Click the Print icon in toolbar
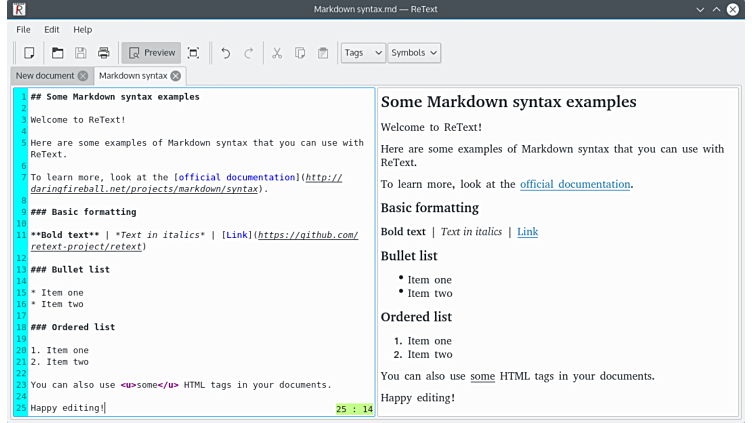Viewport: 752px width, 423px height. [x=104, y=53]
